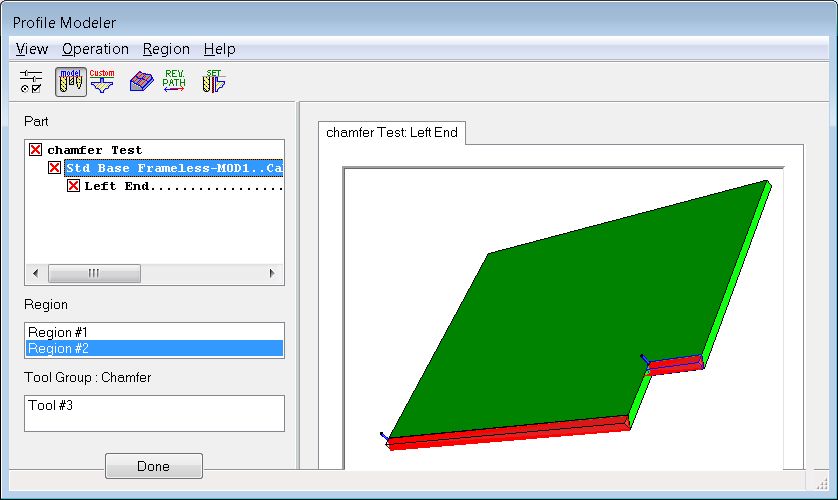The width and height of the screenshot is (838, 500).
Task: Click the Set tool icon
Action: point(213,81)
